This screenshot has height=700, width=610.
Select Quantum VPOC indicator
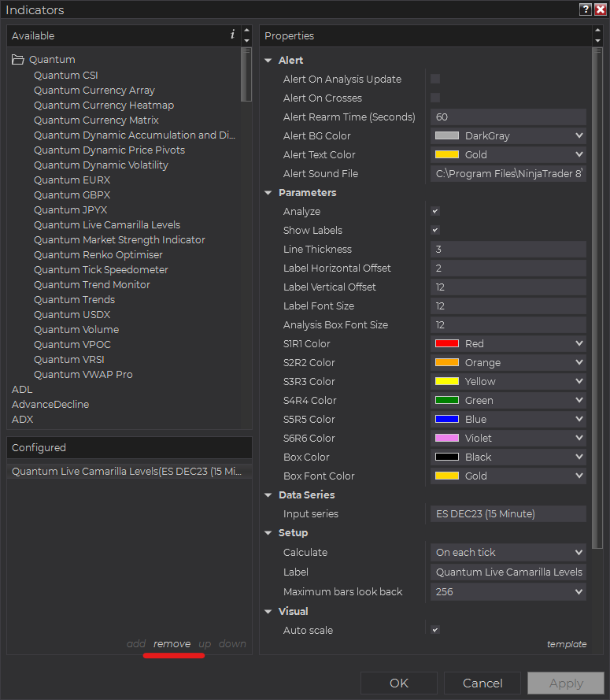click(x=72, y=345)
